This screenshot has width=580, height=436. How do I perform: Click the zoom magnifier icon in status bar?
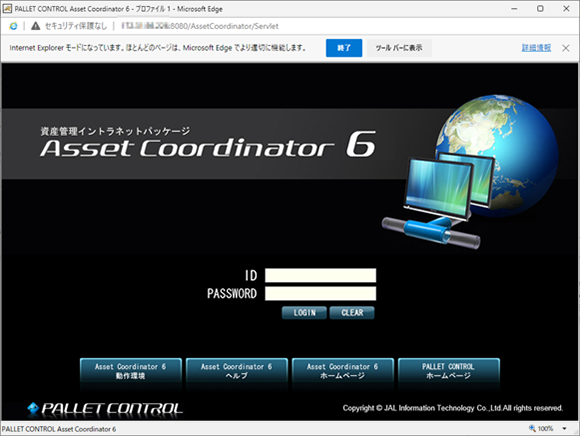pos(532,428)
